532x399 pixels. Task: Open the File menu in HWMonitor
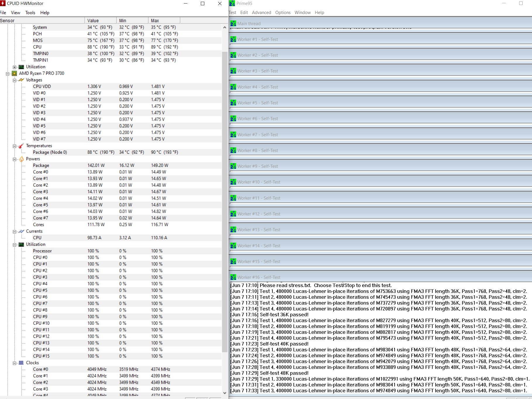coord(3,13)
